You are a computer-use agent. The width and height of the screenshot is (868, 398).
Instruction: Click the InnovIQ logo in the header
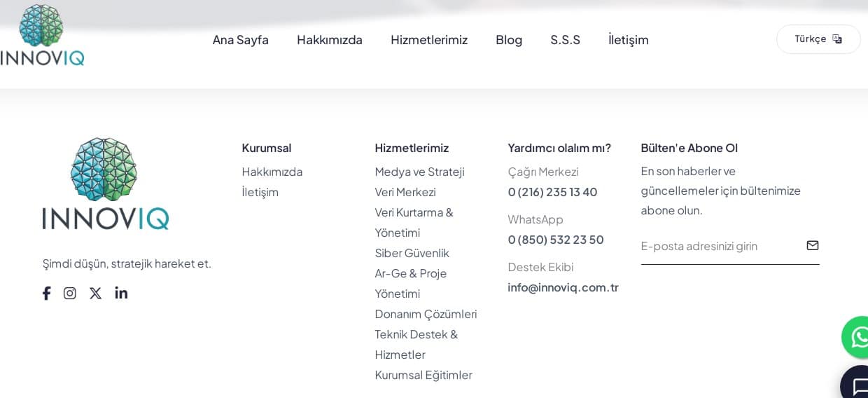tap(42, 35)
